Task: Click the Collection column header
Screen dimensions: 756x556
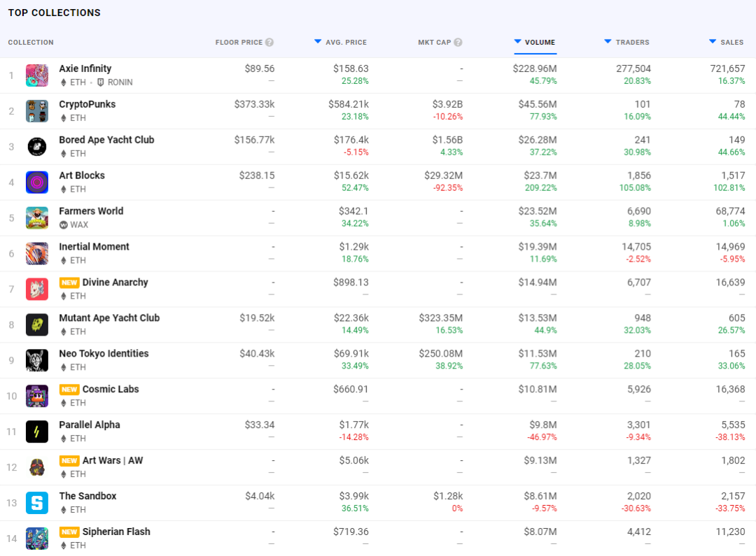Action: click(x=31, y=43)
